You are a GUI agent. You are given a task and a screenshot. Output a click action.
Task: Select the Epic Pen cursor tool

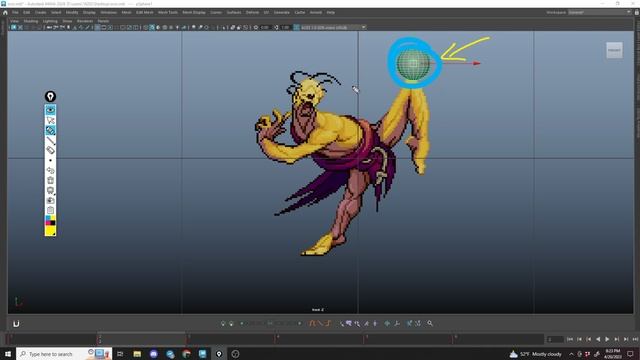click(x=50, y=120)
